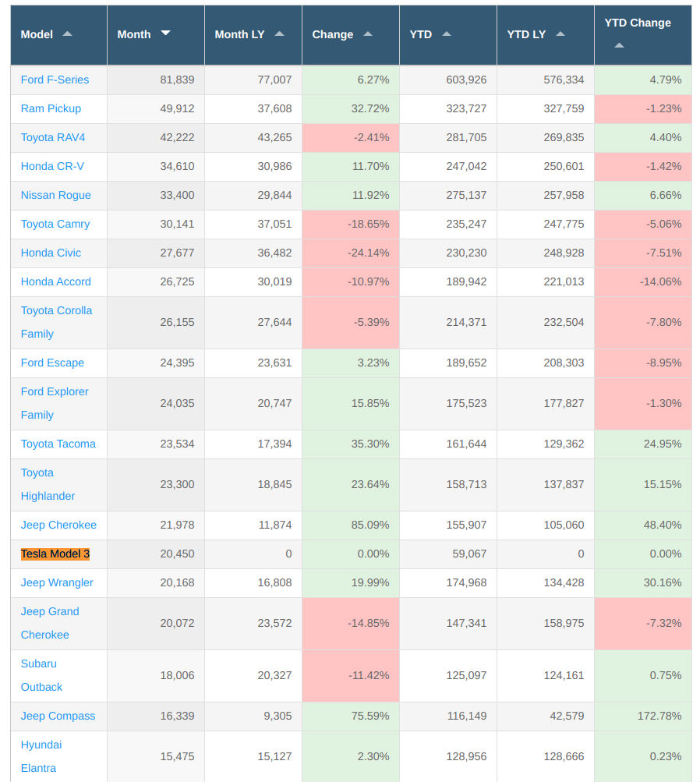Click the YTD Change header label
This screenshot has width=700, height=782.
tap(638, 23)
